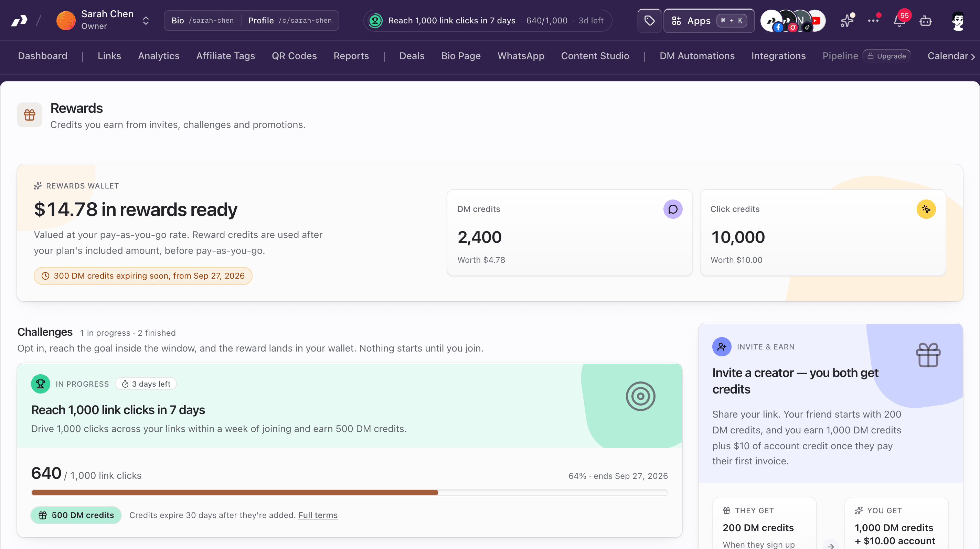This screenshot has height=549, width=980.
Task: Open the notifications bell with 55 badge
Action: tap(900, 21)
